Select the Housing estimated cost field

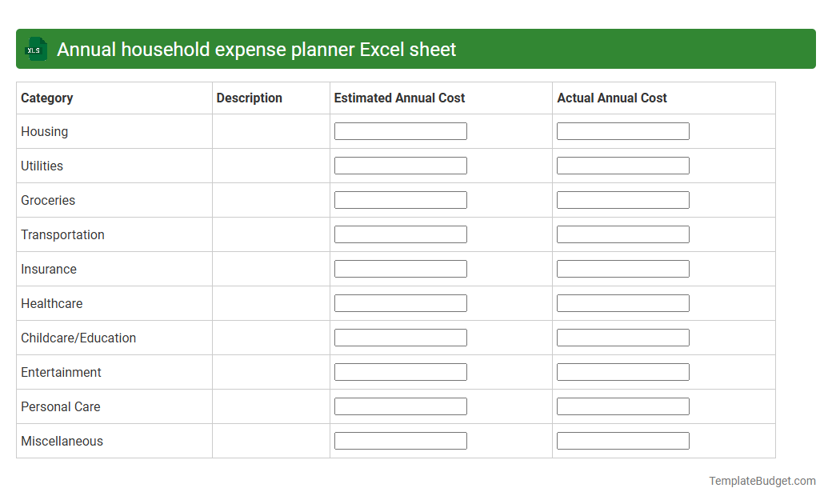[x=400, y=130]
